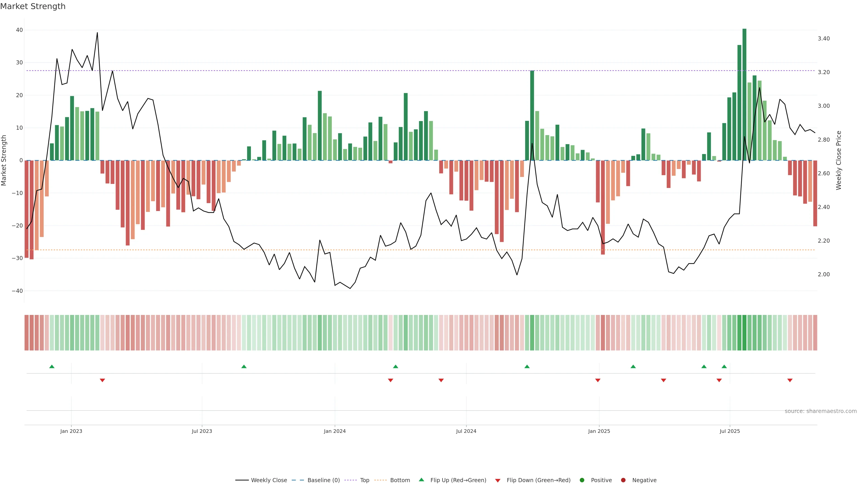Click the Flip Down red triangle legend icon
Screen dimensions: 868x488
[498, 481]
